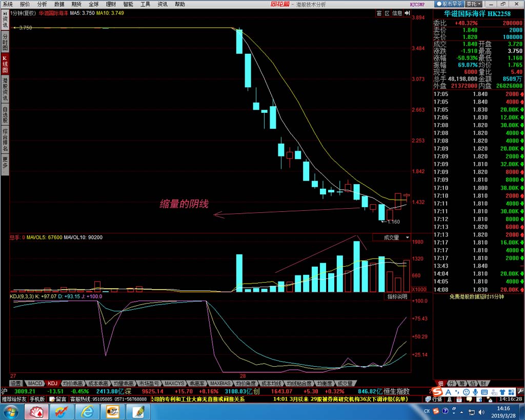Select the 资讯 sidebar tab

coord(5,19)
